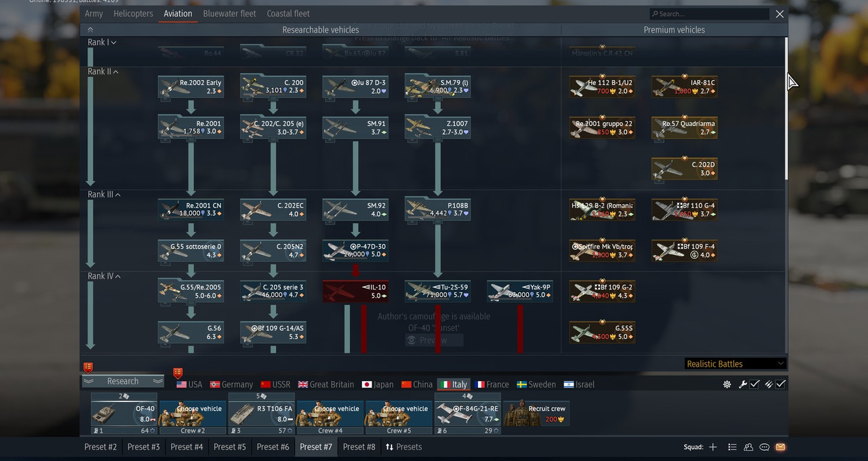Open the Realistic Battles mode dropdown
Screen dimensions: 868x461
[x=735, y=364]
